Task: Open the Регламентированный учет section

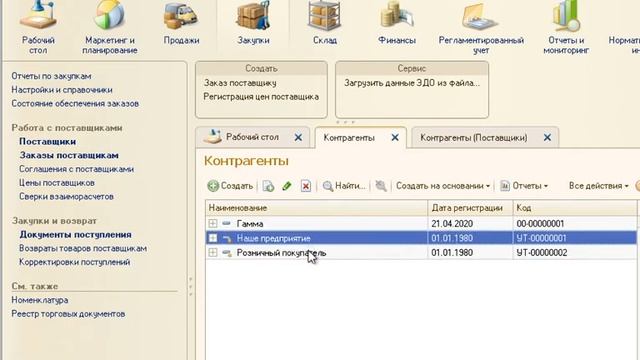Action: pos(481,28)
